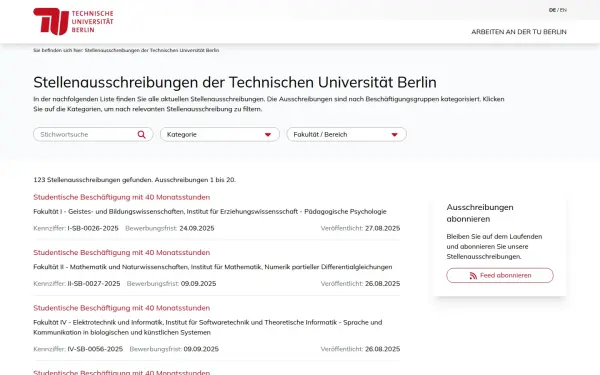Switch language to EN
The image size is (600, 375).
tap(563, 10)
